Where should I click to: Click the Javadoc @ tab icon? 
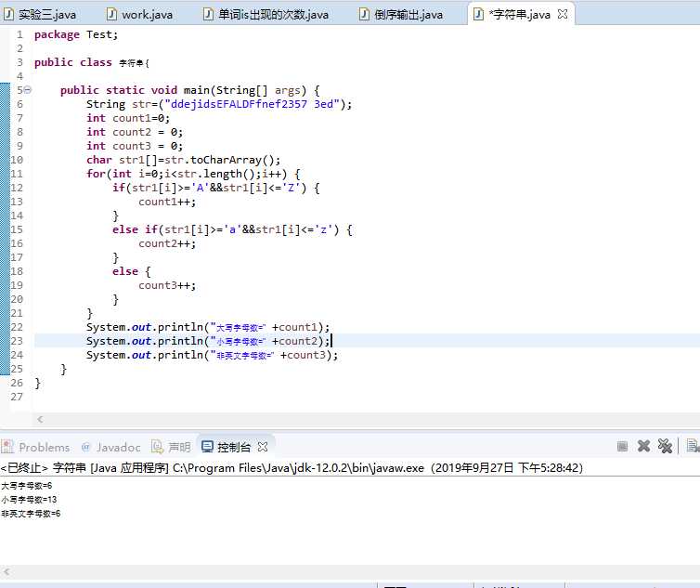click(86, 447)
